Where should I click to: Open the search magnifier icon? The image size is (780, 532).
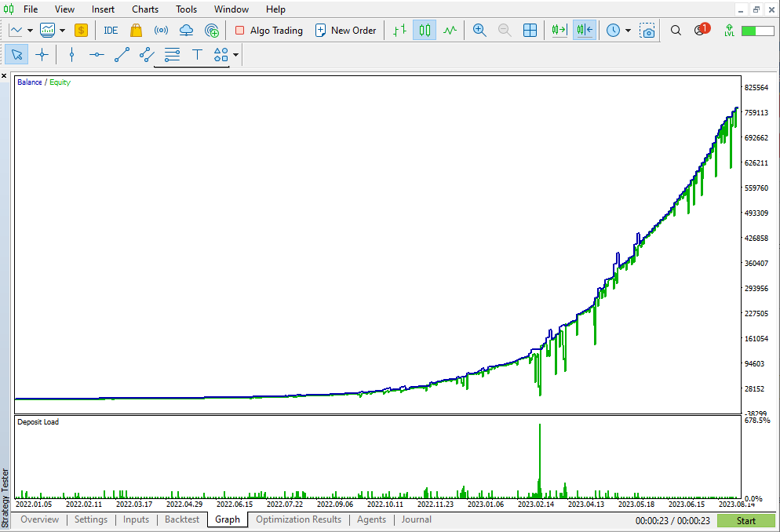(676, 31)
